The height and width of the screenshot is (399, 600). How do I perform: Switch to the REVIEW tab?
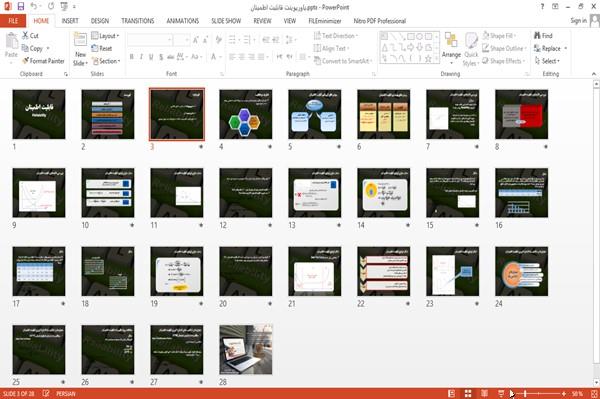[262, 21]
